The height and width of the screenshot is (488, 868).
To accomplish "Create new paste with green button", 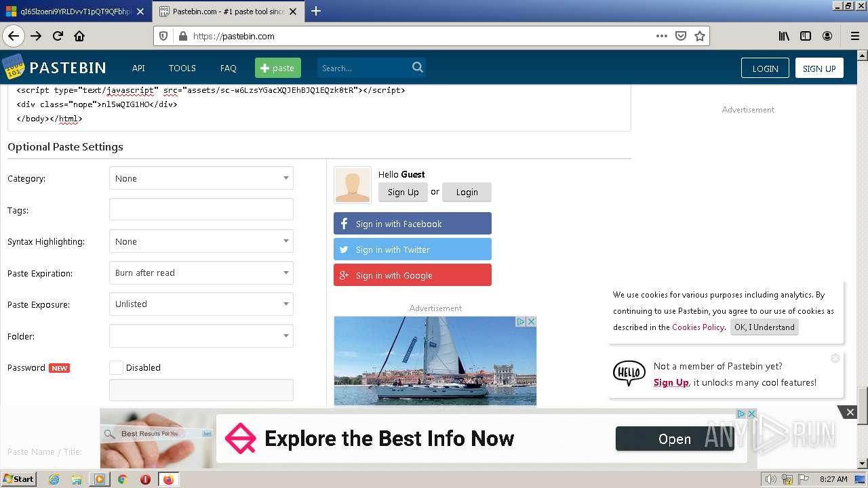I will point(277,68).
